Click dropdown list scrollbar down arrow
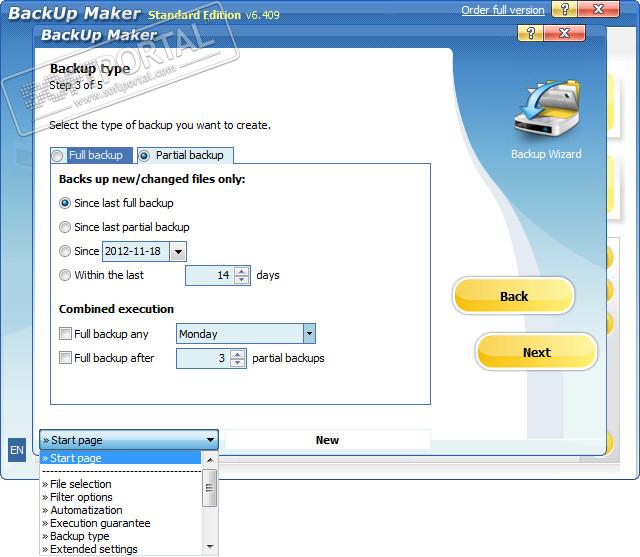640x557 pixels. (210, 547)
